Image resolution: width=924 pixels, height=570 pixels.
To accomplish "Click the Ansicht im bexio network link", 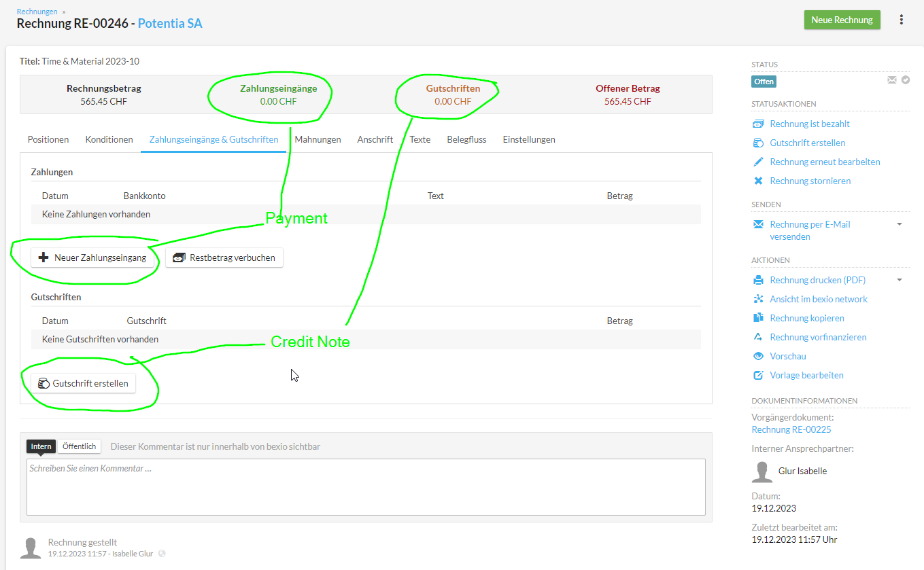I will [819, 300].
